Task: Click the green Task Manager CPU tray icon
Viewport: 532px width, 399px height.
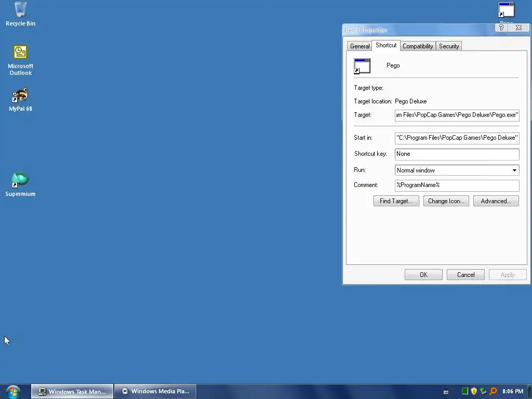Action: pos(465,391)
